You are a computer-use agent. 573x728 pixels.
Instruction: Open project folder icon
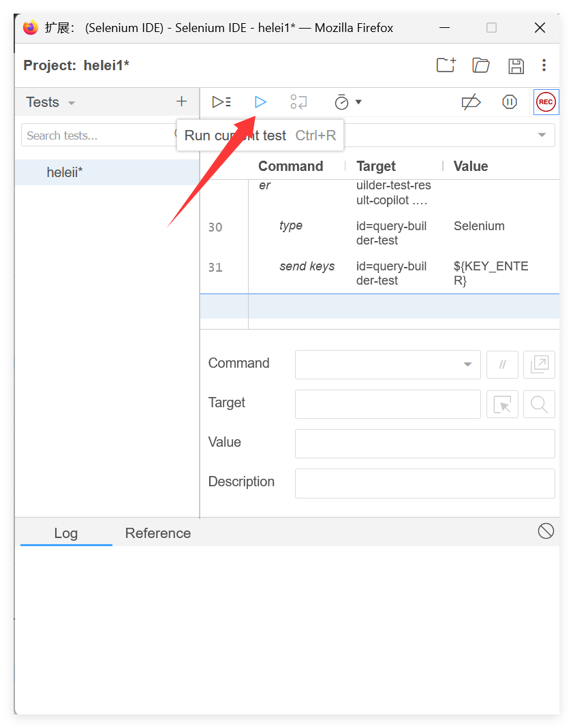(480, 65)
